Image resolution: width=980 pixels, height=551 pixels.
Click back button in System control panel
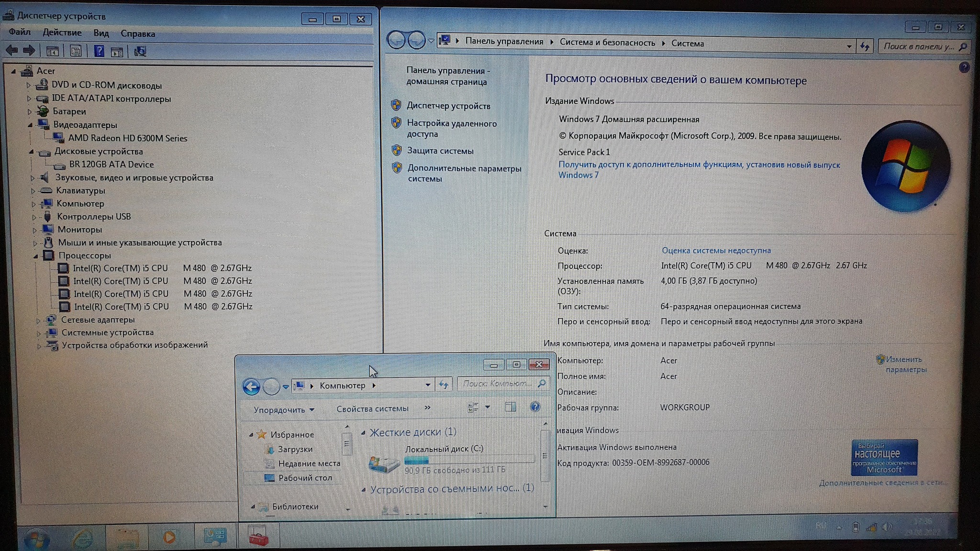[x=397, y=41]
